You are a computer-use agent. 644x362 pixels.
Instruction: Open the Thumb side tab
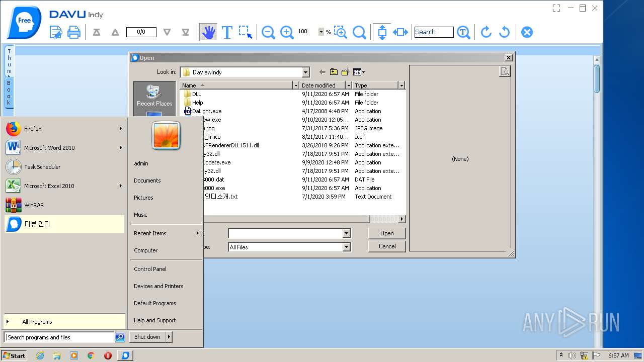tap(9, 62)
